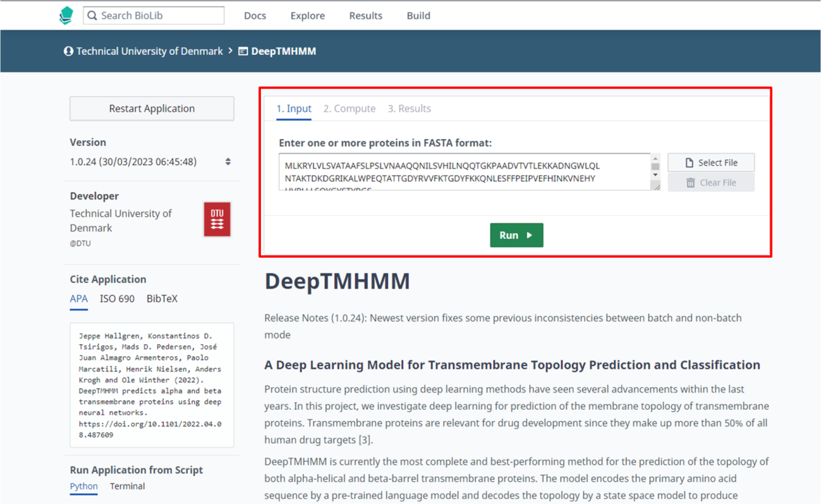Open the Build menu item
821x504 pixels.
point(418,16)
